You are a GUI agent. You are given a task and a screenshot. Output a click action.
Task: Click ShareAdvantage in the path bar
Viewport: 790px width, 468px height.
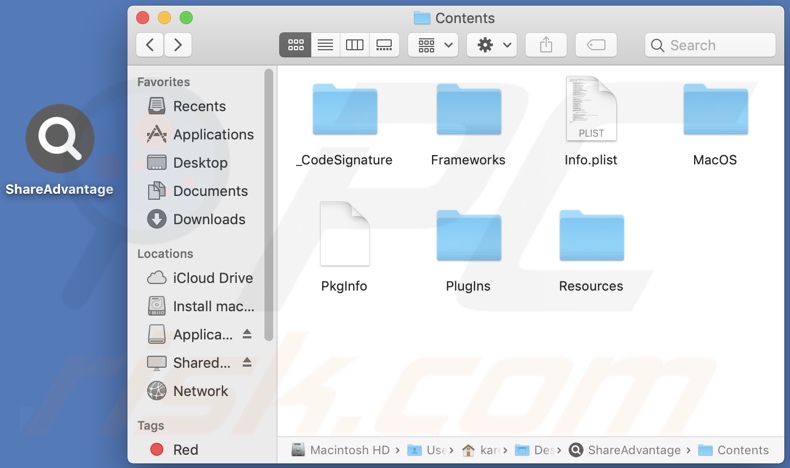click(x=624, y=450)
